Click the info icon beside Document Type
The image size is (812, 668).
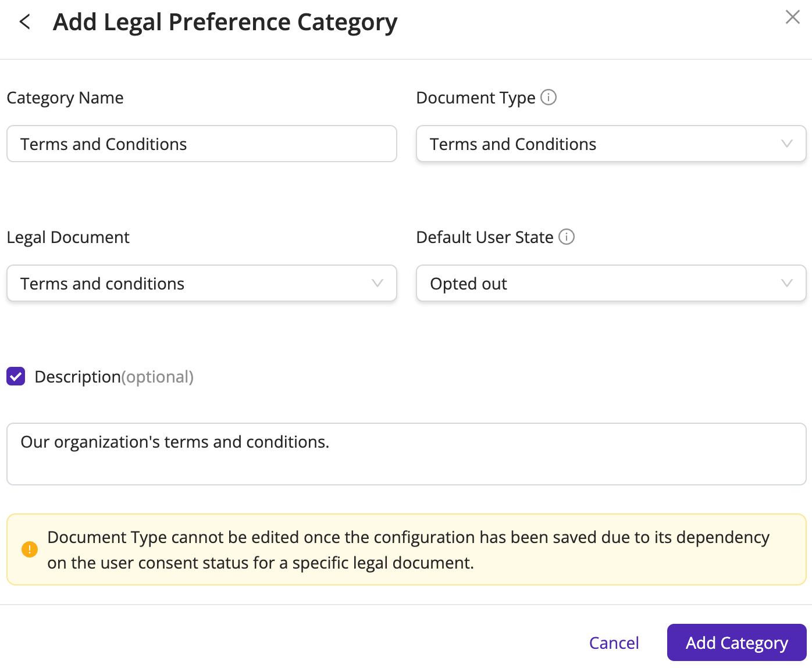pyautogui.click(x=548, y=97)
